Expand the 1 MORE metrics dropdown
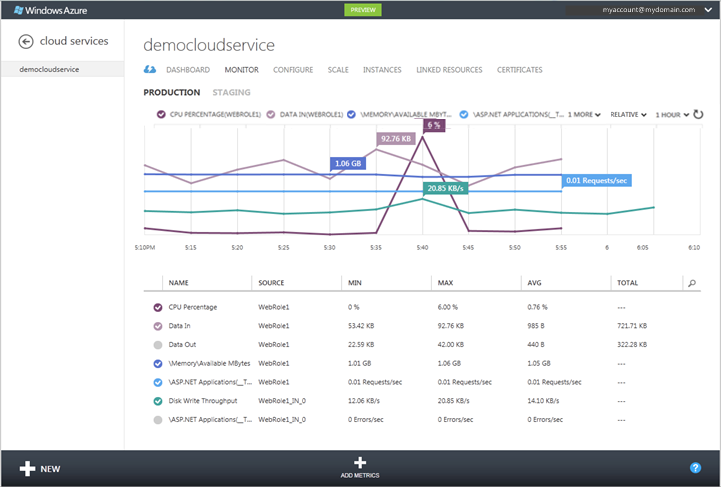721x487 pixels. click(584, 115)
